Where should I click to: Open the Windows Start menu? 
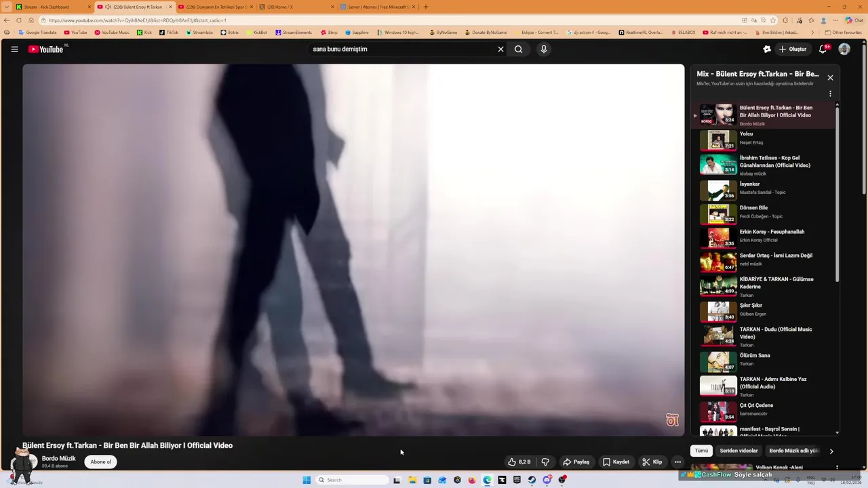pos(307,480)
